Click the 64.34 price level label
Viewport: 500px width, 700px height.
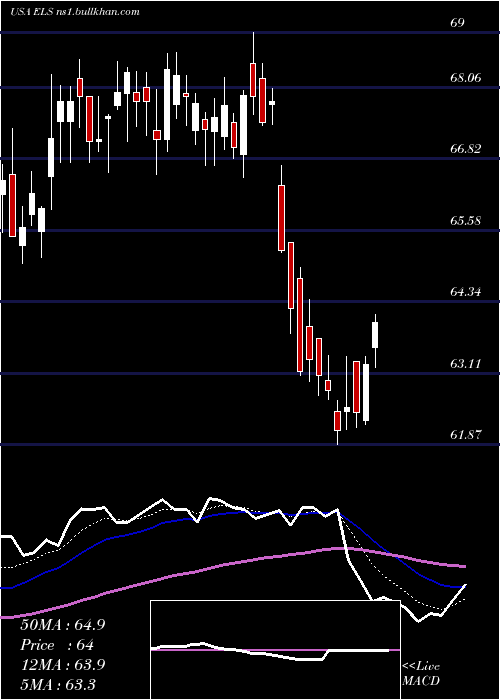click(466, 292)
